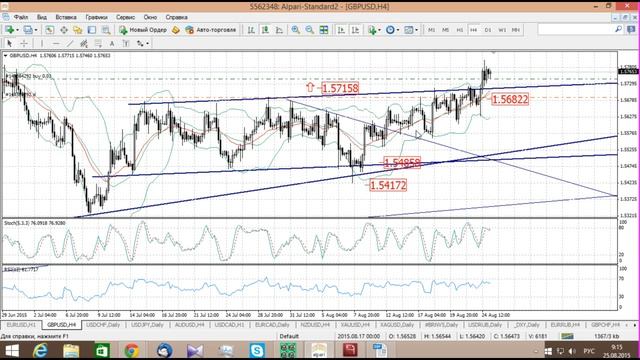Expand indicators dropdown arrow

tap(380, 30)
